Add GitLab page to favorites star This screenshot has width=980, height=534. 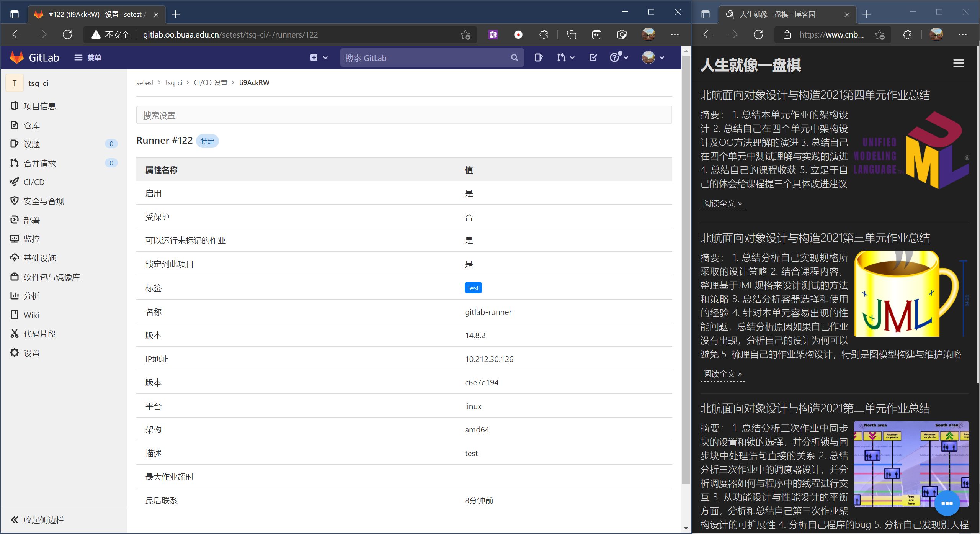pyautogui.click(x=465, y=35)
